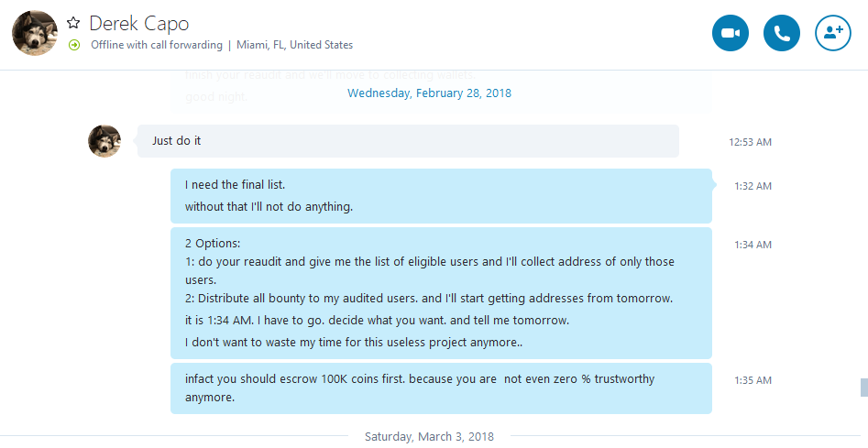Start a video call with Derek Capo
Viewport: 868px width, 448px height.
pyautogui.click(x=731, y=33)
